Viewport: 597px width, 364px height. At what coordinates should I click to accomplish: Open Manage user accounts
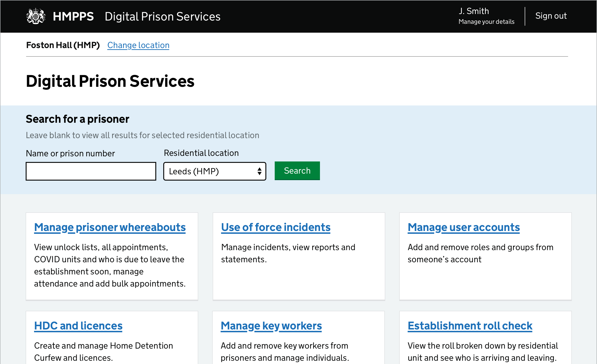point(463,227)
